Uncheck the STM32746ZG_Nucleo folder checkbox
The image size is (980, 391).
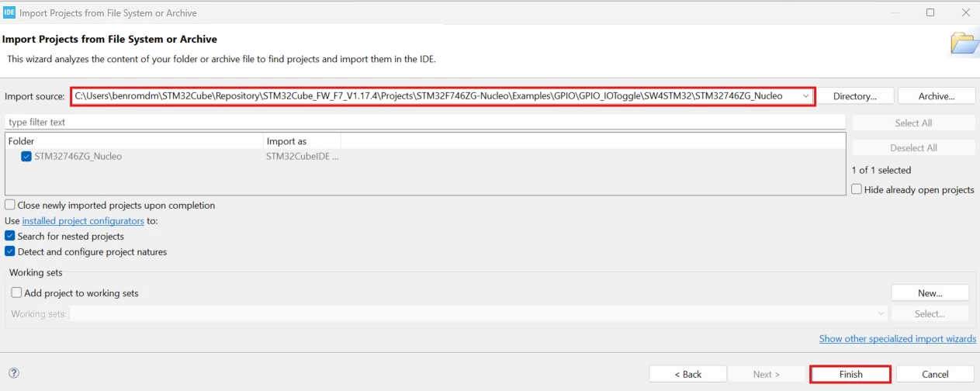[26, 156]
